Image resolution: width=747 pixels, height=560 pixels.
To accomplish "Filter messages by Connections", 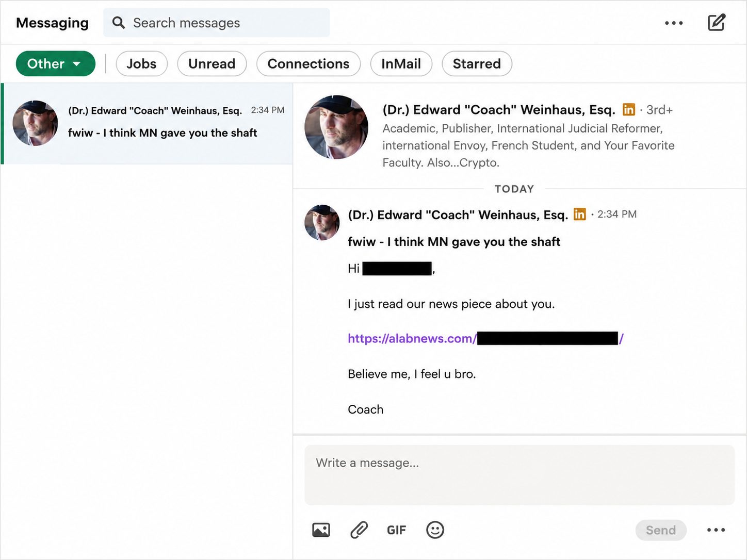I will [308, 63].
